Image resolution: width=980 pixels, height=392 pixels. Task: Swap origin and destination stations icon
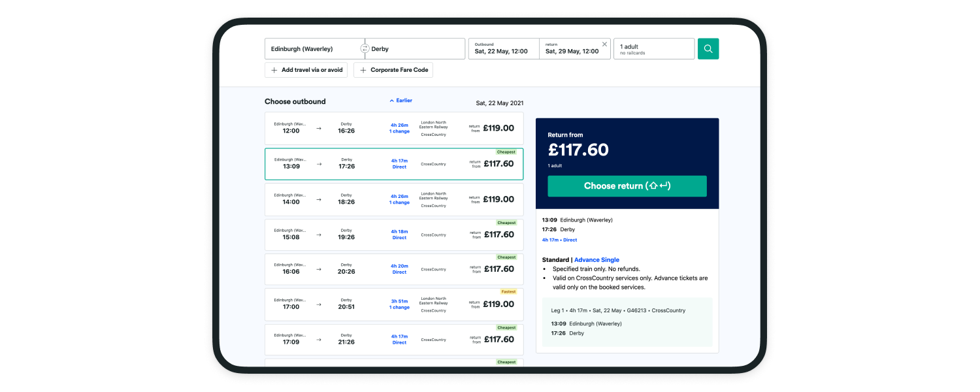(365, 49)
